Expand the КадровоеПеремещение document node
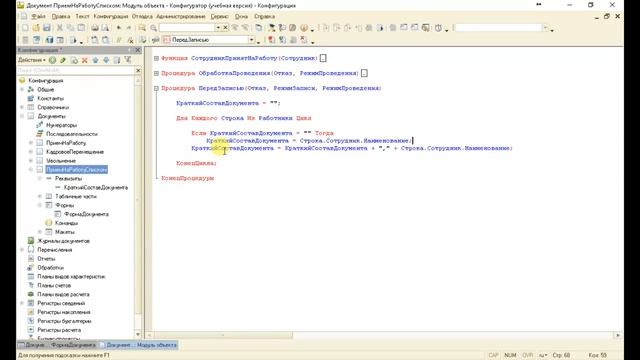640x360 pixels. point(31,152)
